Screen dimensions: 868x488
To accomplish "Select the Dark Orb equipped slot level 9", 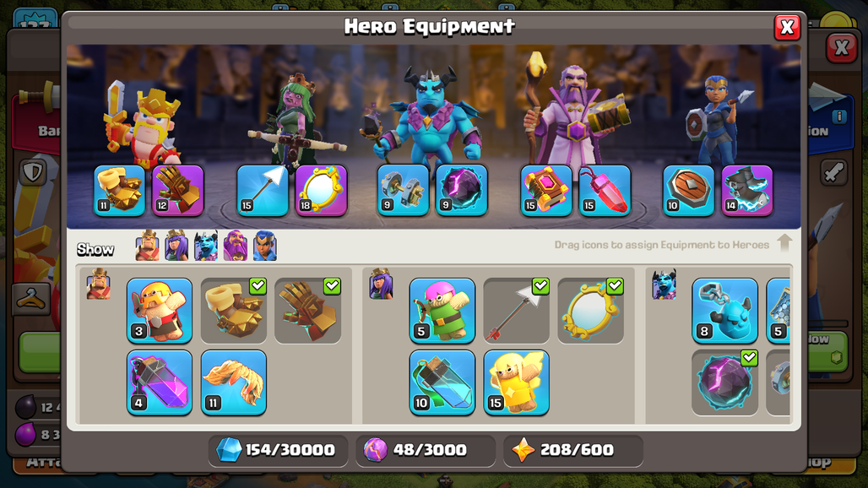I will pos(461,190).
